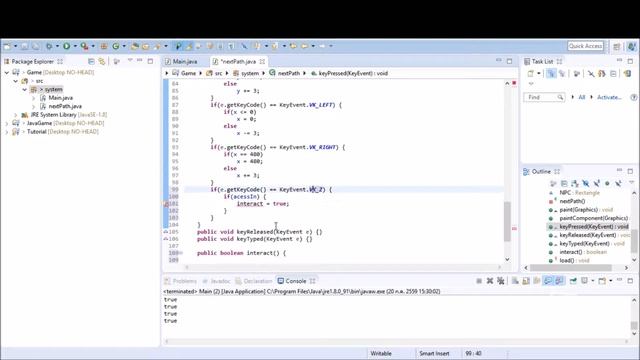Click the Outline vertical scrollbar thumb

pyautogui.click(x=634, y=242)
